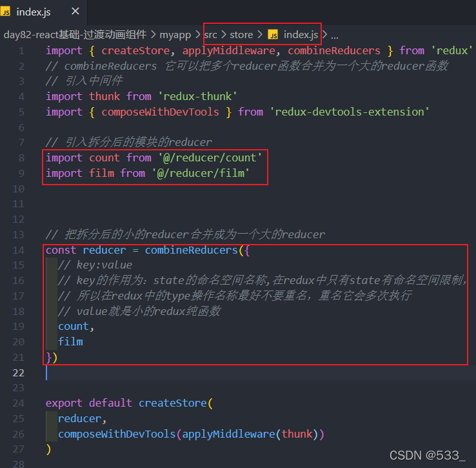
Task: Click 'film' on line 20
Action: (70, 341)
